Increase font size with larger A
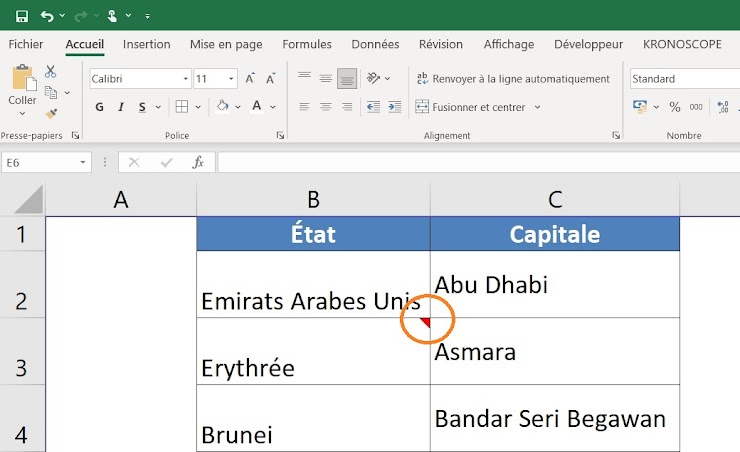 [x=250, y=78]
